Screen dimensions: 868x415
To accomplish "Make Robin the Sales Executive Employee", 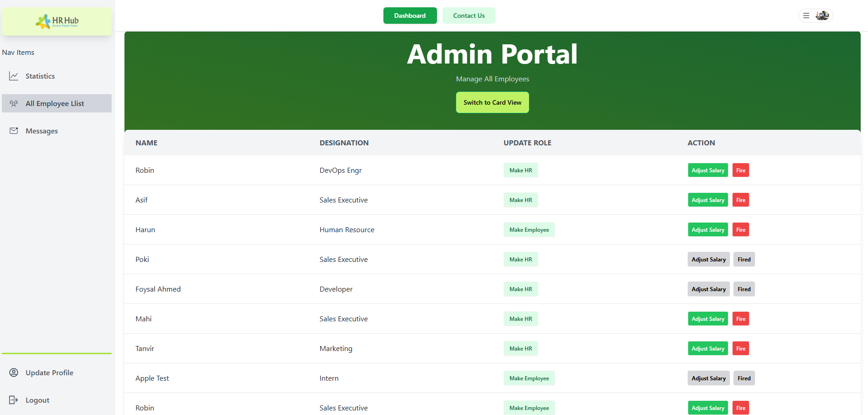I will [529, 408].
